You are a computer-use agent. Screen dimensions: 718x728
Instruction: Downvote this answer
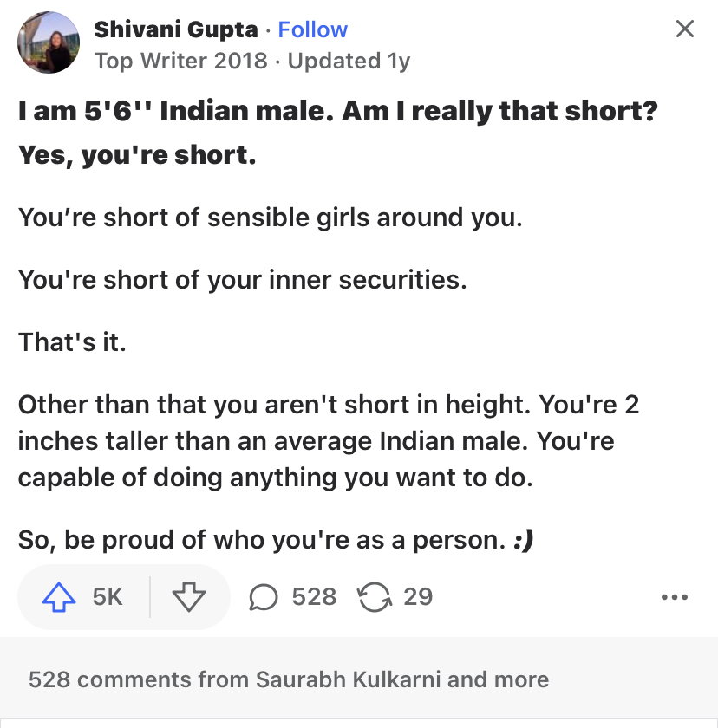pyautogui.click(x=188, y=596)
